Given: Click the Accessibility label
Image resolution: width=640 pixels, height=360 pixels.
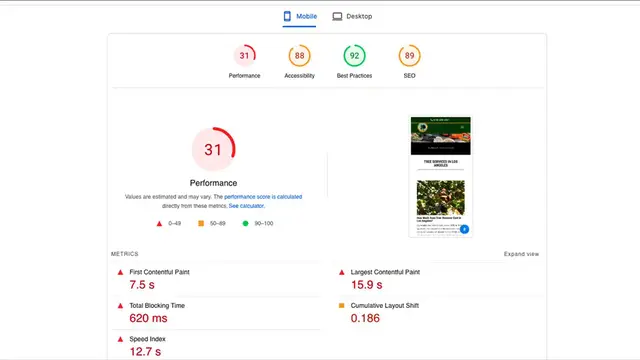Looking at the screenshot, I should pyautogui.click(x=300, y=76).
